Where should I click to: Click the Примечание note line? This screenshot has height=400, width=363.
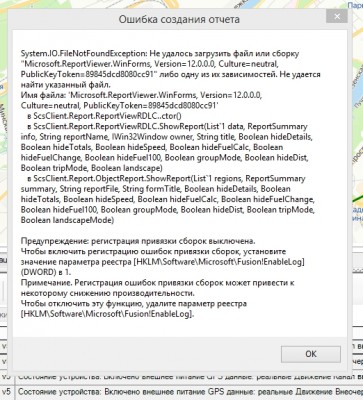tap(157, 283)
